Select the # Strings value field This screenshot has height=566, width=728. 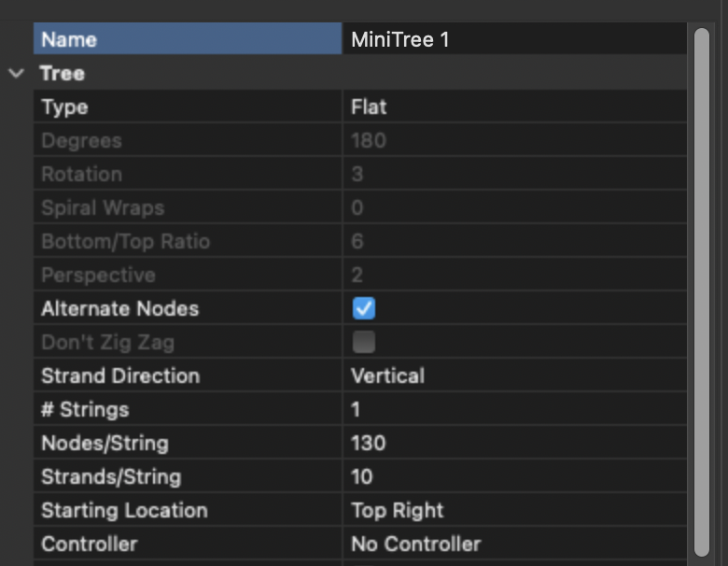(514, 409)
